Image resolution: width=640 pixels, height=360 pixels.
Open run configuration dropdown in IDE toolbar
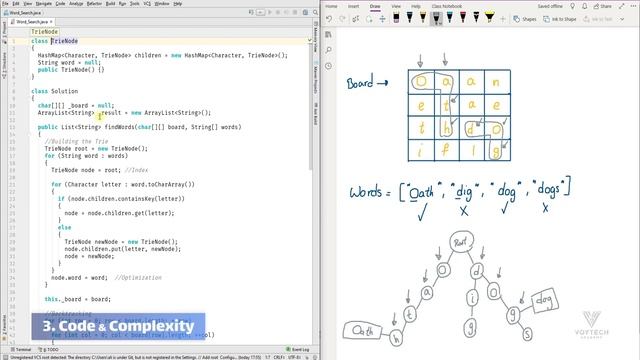pyautogui.click(x=260, y=13)
